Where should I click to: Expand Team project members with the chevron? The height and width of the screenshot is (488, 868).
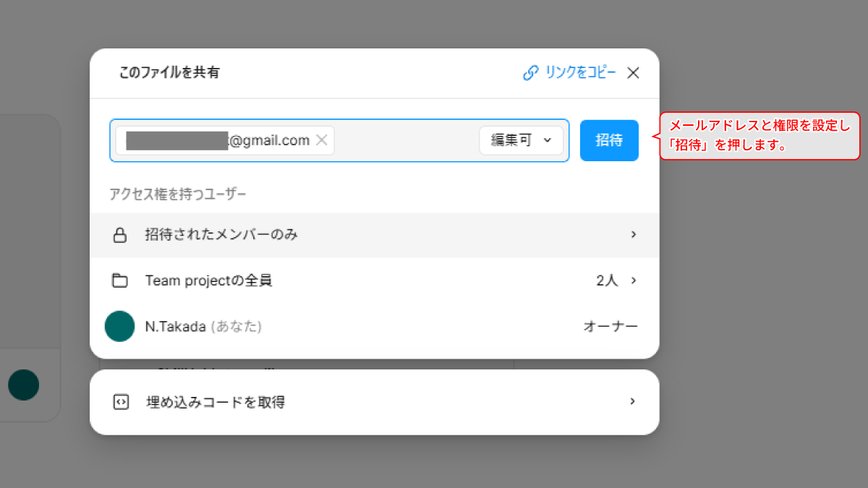[633, 281]
